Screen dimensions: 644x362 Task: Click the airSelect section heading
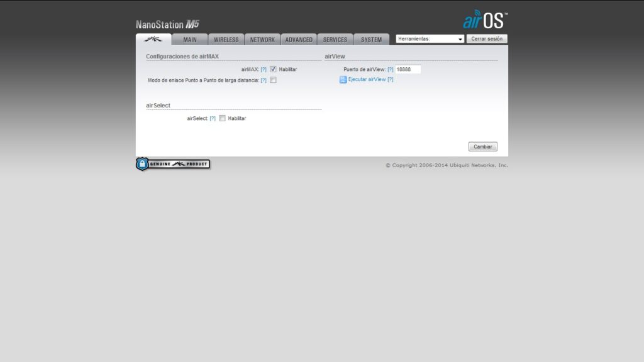[158, 106]
